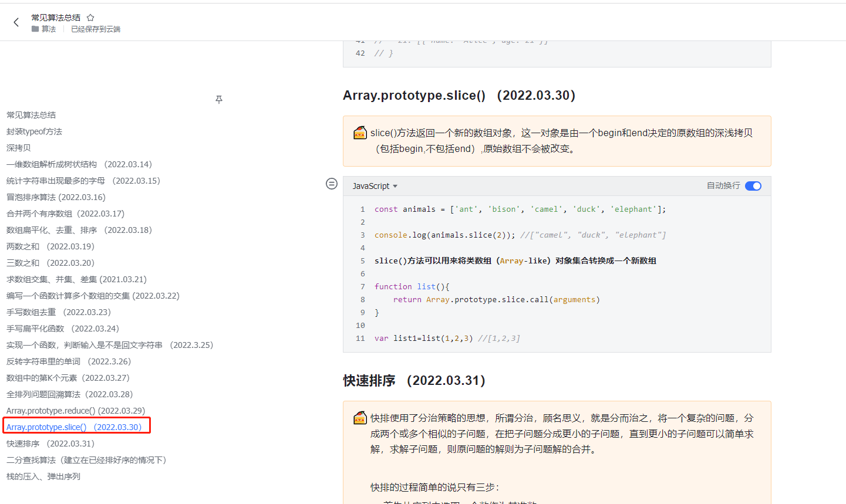846x504 pixels.
Task: Click code text slice()方法可以用来将类数组
Action: (x=515, y=261)
